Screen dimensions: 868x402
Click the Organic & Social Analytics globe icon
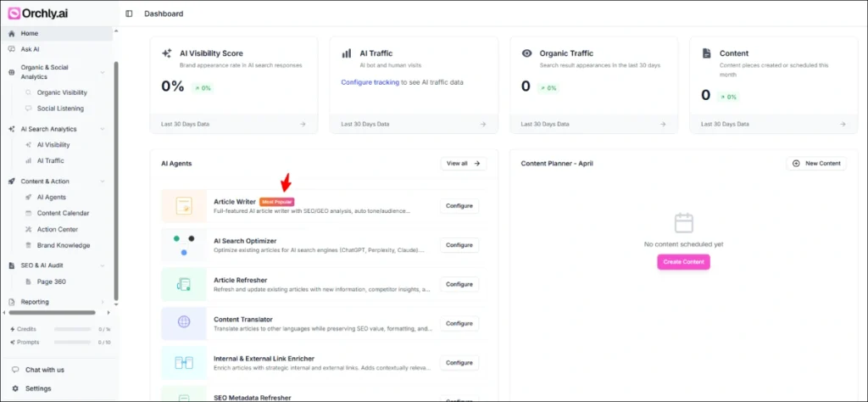(12, 72)
